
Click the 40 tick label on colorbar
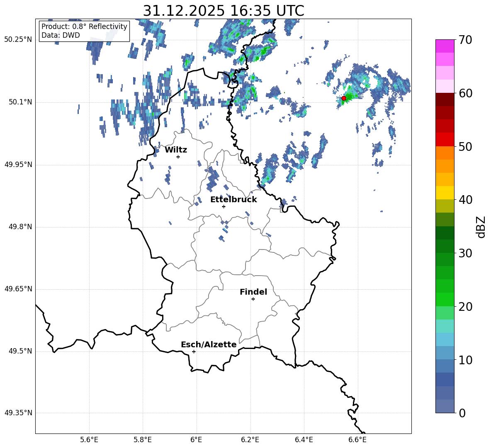coord(465,200)
